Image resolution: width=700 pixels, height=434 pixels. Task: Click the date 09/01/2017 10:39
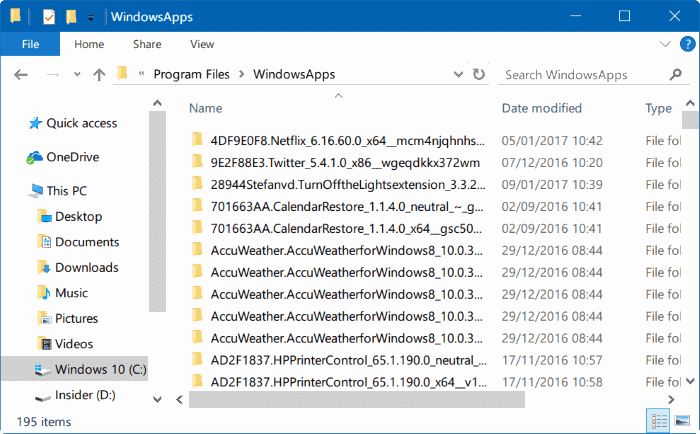point(552,184)
